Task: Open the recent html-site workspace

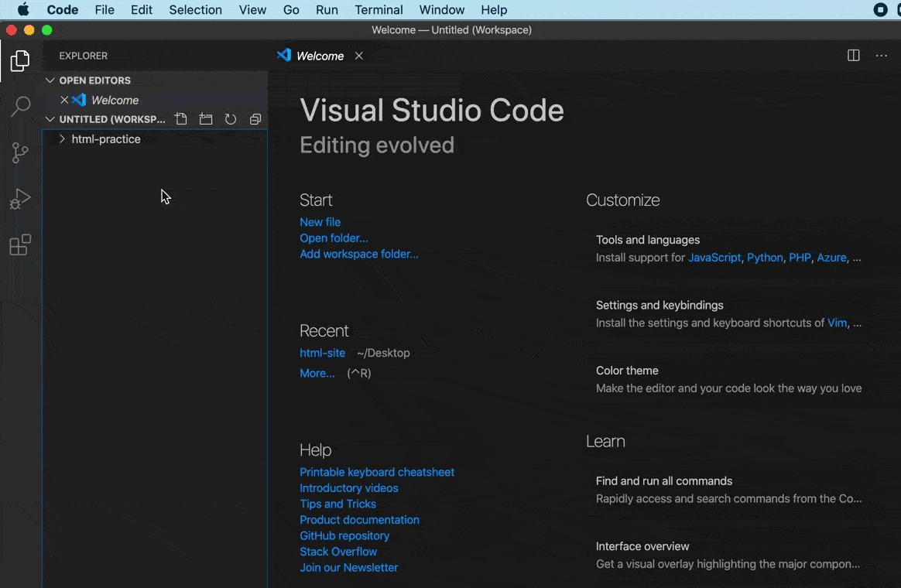Action: [322, 353]
